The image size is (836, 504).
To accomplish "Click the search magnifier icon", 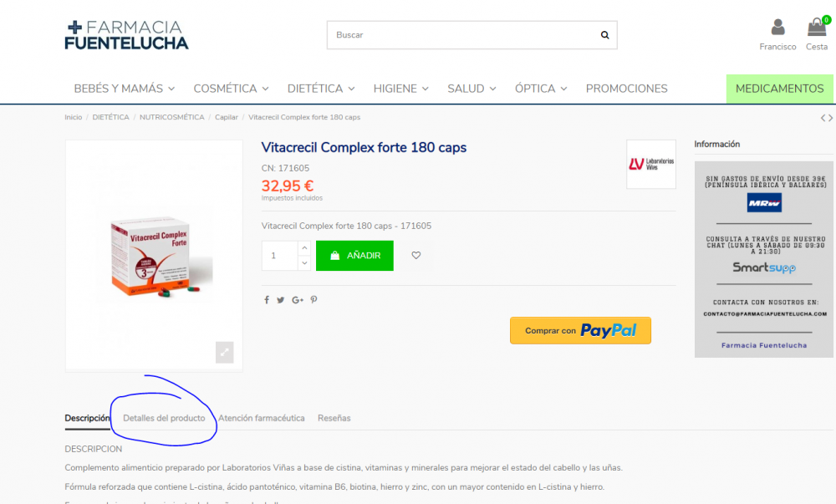I will click(604, 35).
